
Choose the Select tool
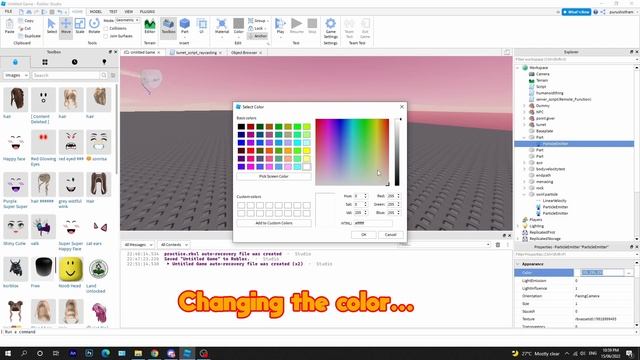(x=51, y=27)
